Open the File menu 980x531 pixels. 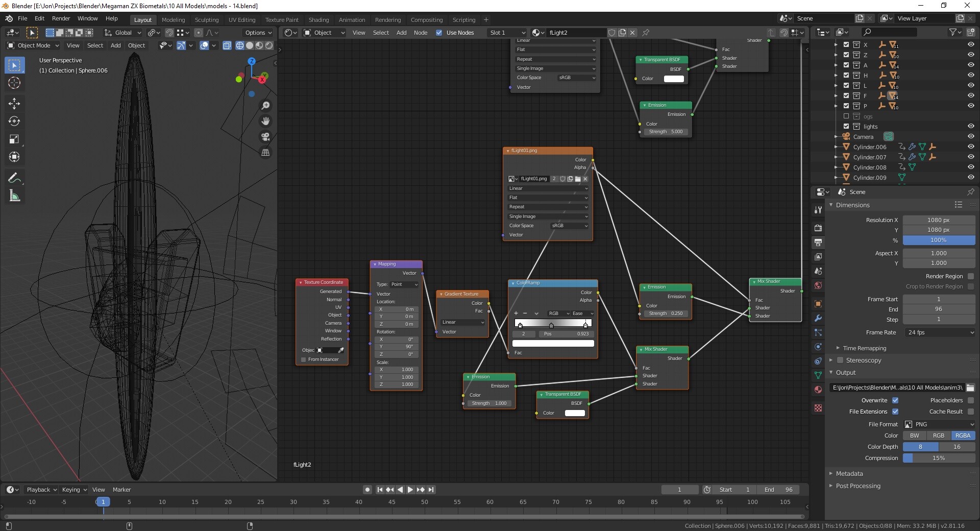(22, 18)
